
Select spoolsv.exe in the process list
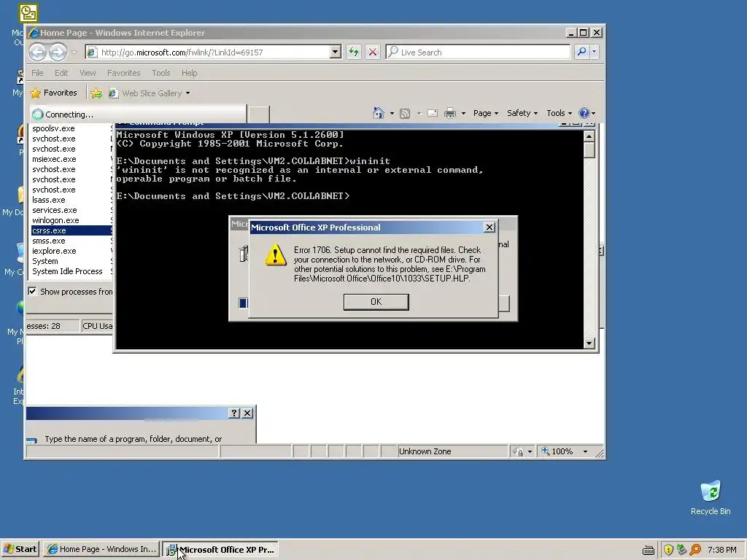[71, 128]
